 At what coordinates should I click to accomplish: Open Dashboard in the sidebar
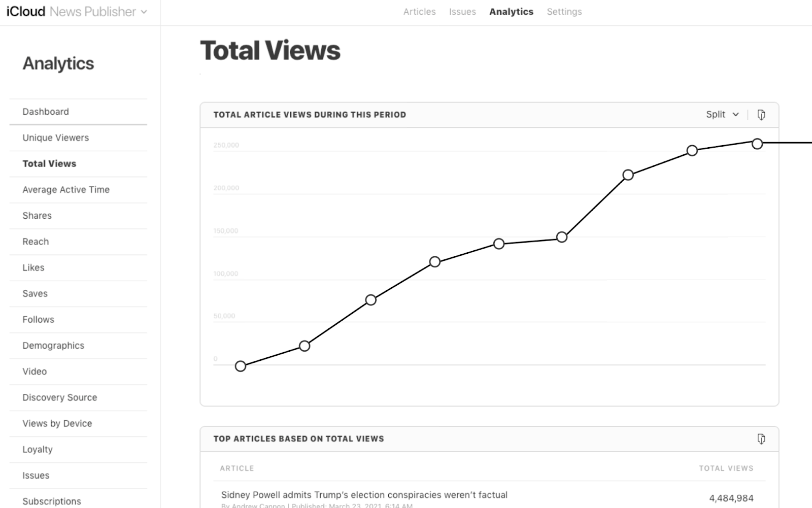pyautogui.click(x=46, y=112)
